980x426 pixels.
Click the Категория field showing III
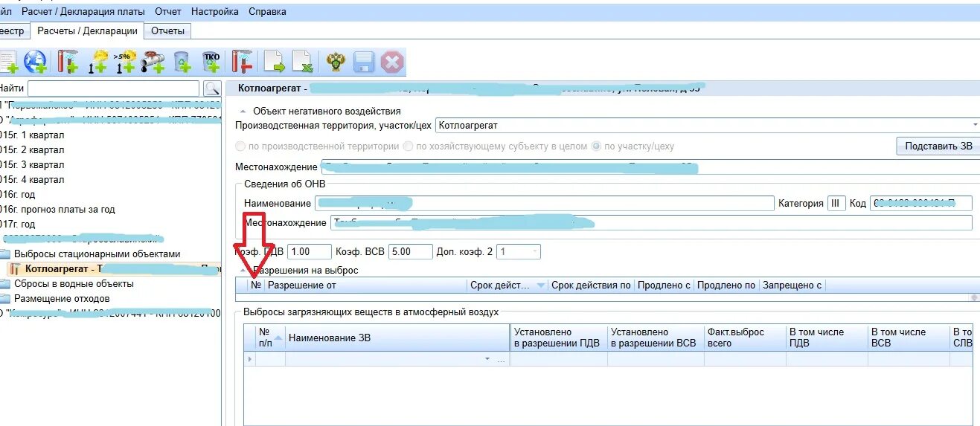click(x=836, y=203)
